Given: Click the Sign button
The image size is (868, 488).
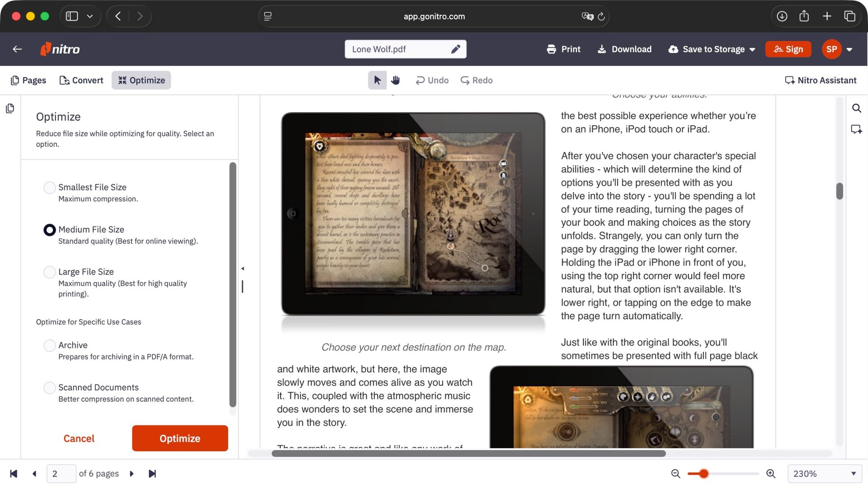Looking at the screenshot, I should 788,49.
